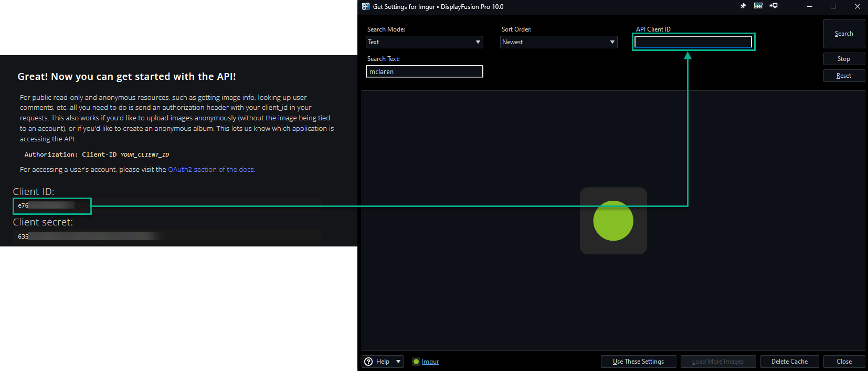
Task: Pin the DisplayFusion window on top
Action: 743,6
